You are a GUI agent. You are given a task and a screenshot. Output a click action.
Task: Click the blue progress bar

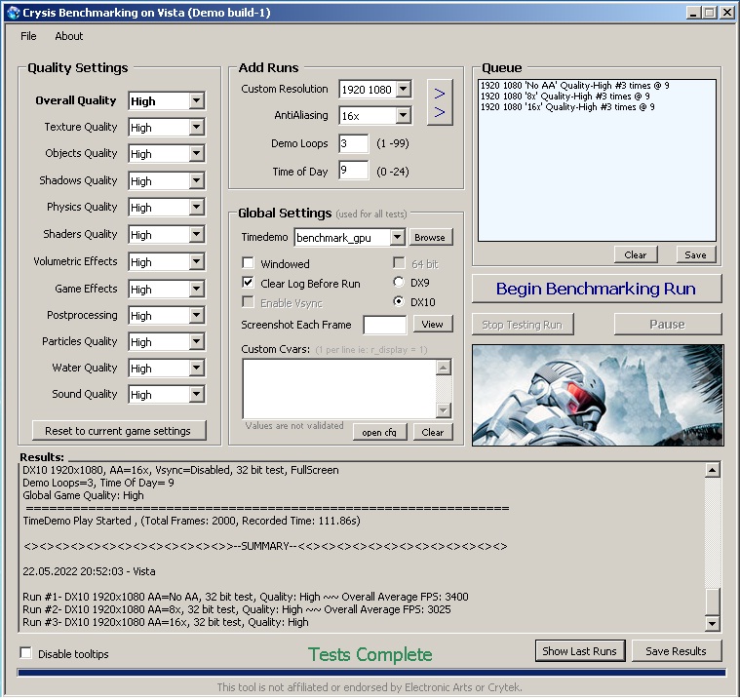tap(371, 673)
